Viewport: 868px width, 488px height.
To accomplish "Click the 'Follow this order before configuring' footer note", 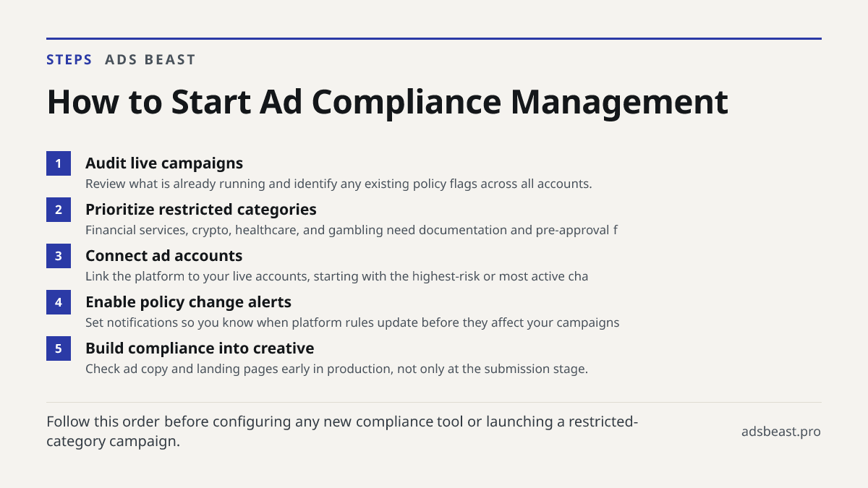I will point(342,431).
